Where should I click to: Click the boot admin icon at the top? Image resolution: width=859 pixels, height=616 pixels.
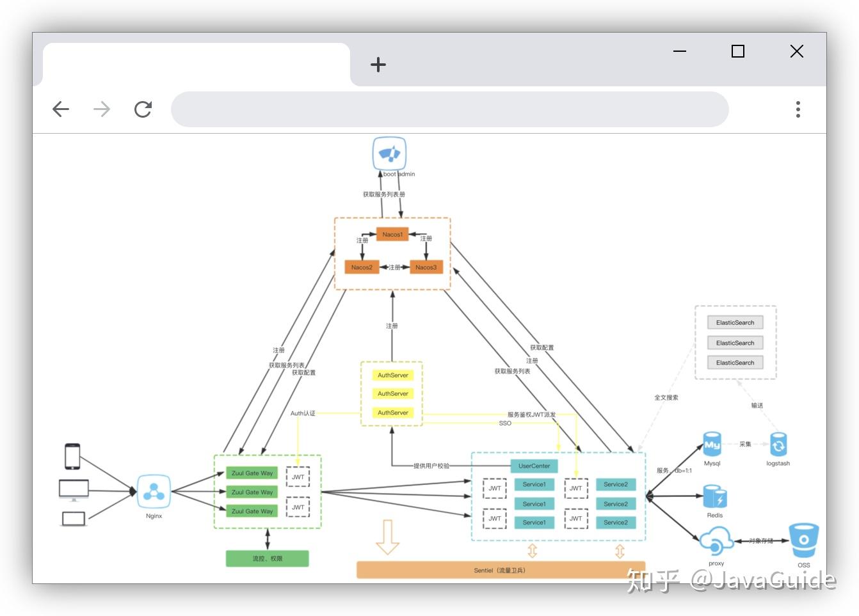pos(389,154)
